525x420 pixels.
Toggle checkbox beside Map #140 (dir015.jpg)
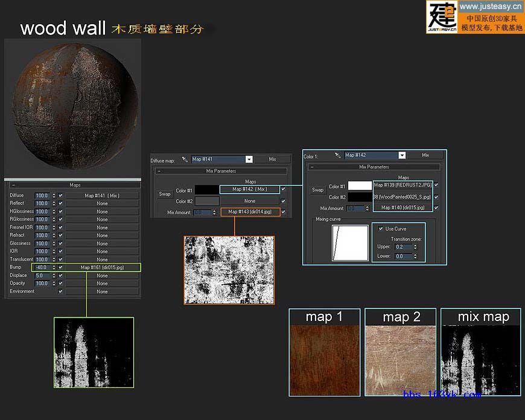[436, 208]
